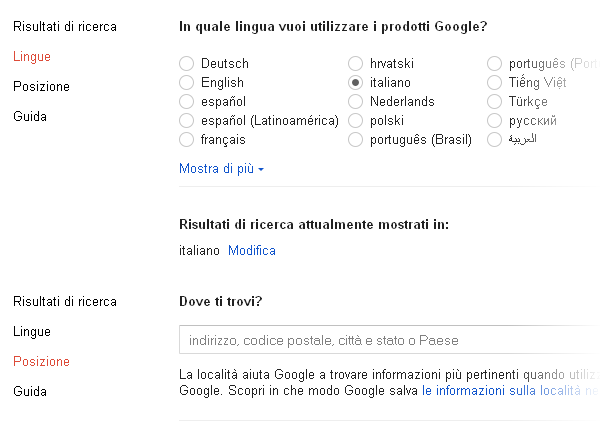This screenshot has height=425, width=600.
Task: Select the Arabic language radio button
Action: pos(495,139)
